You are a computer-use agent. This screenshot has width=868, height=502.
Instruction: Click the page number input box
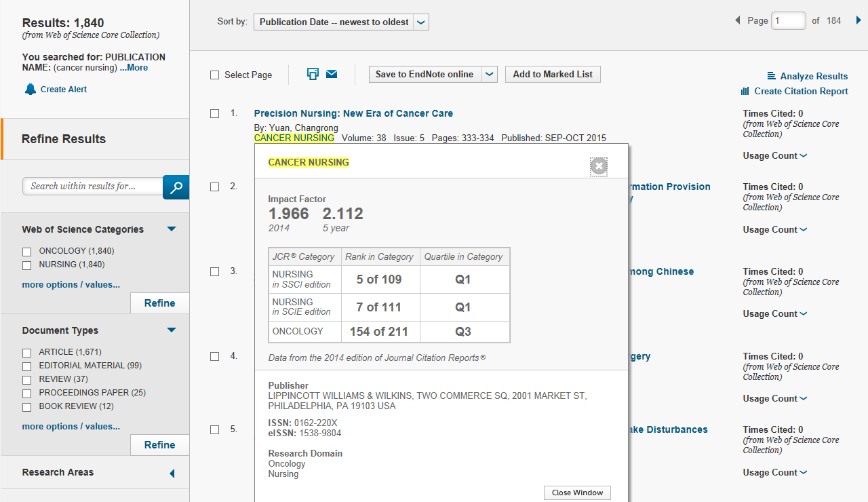pyautogui.click(x=789, y=21)
